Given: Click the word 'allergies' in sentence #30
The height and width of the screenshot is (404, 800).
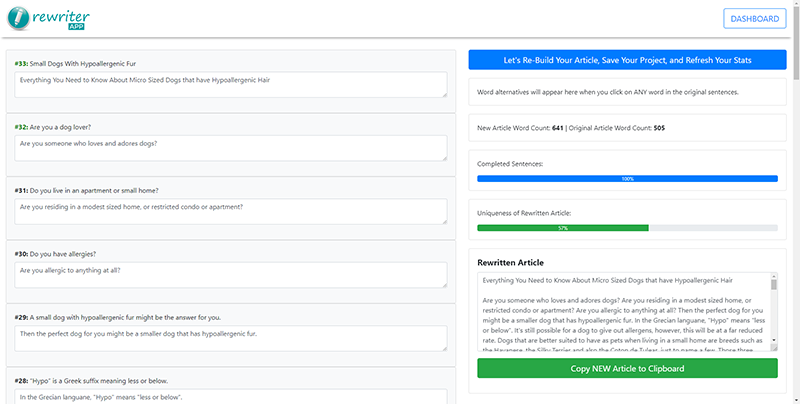Looking at the screenshot, I should click(83, 254).
